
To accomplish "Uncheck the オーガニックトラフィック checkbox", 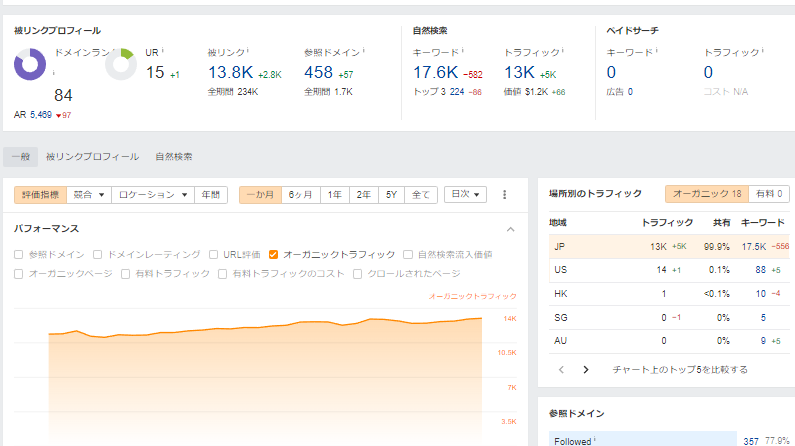I will [273, 254].
